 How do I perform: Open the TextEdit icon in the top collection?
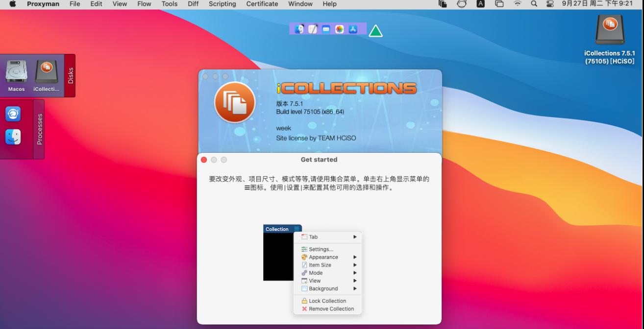[313, 29]
